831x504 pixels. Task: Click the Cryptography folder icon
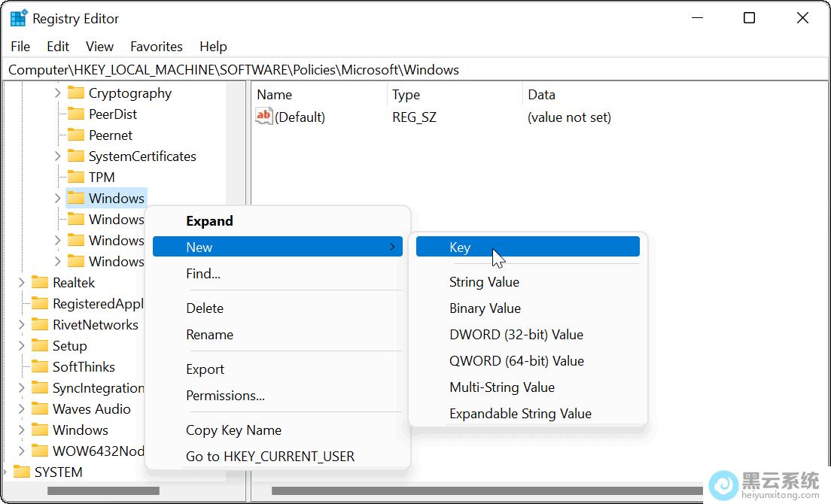coord(75,93)
